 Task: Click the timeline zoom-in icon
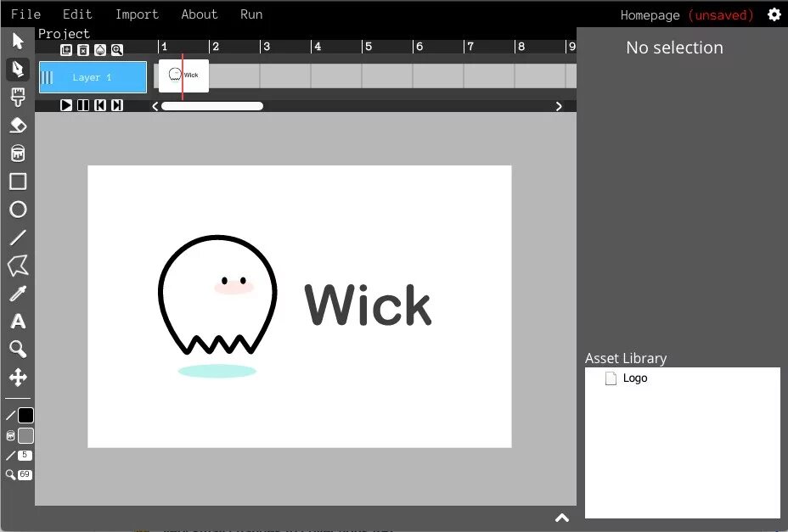point(117,50)
